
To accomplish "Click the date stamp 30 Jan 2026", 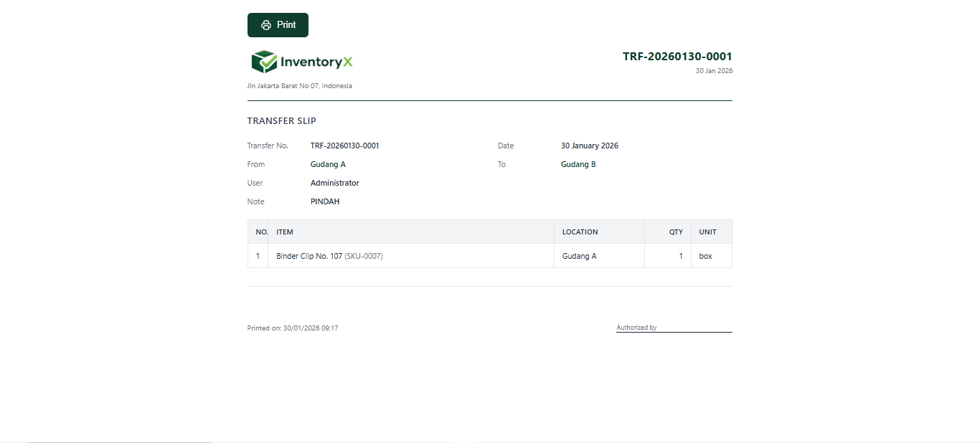I will click(715, 70).
